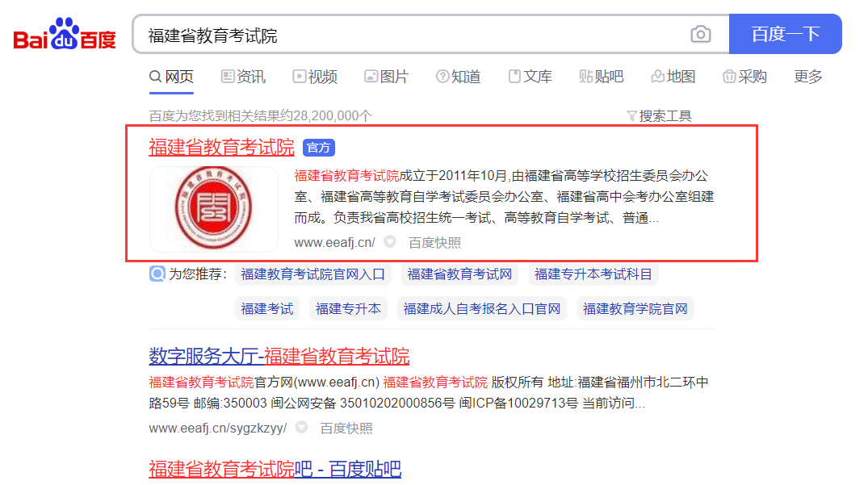Select suggestion 福建专升本考试科目
This screenshot has height=485, width=868.
(x=593, y=274)
